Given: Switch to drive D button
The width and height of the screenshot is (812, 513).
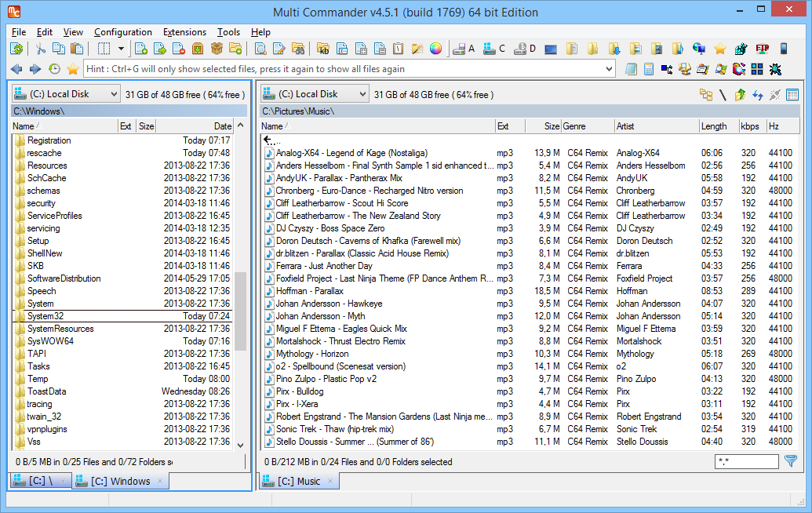Looking at the screenshot, I should 525,49.
